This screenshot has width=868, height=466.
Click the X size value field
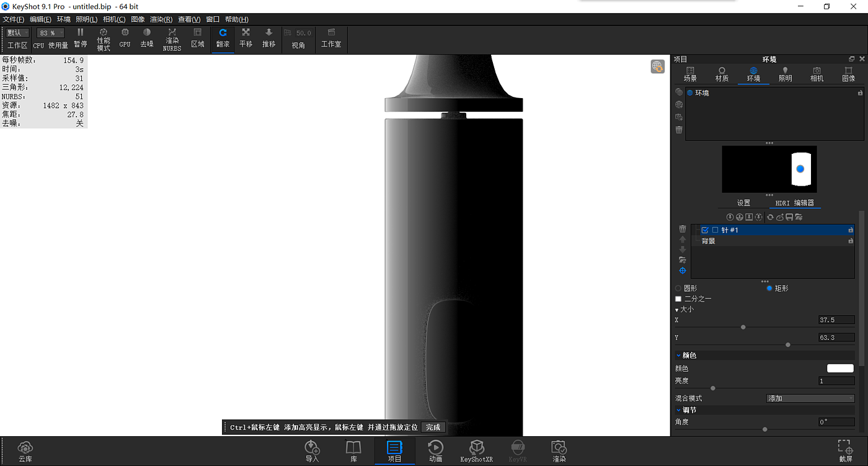836,320
